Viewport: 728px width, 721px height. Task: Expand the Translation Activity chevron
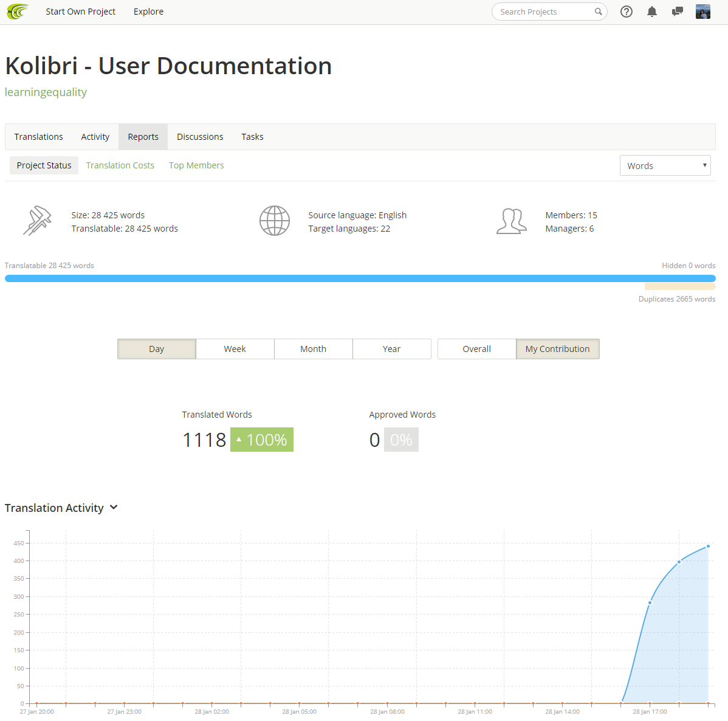tap(114, 508)
